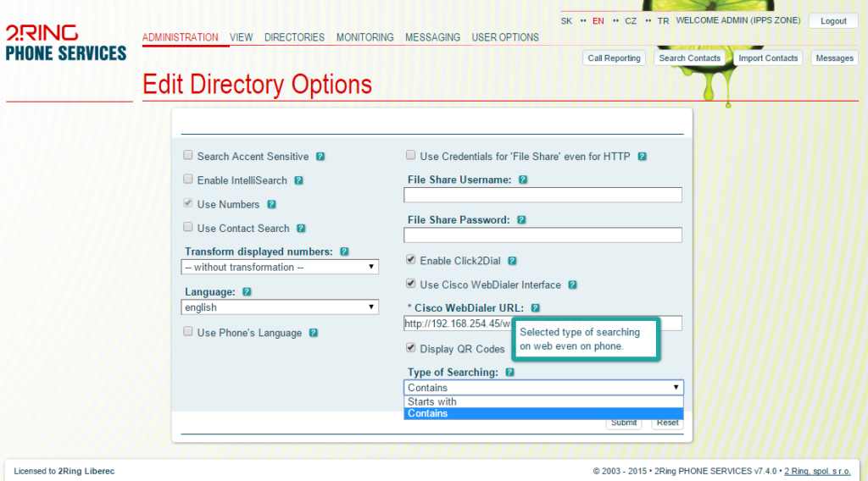Focus the File Share Username field

pyautogui.click(x=542, y=195)
